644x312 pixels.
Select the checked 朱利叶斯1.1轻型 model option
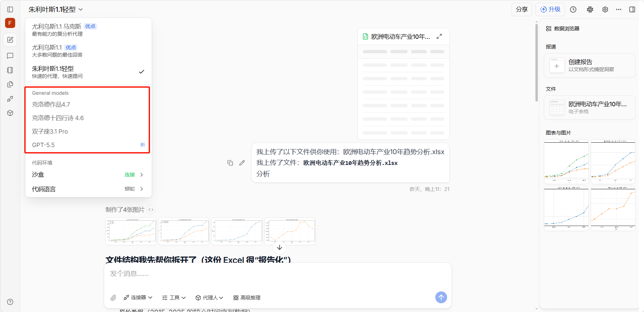click(x=88, y=72)
